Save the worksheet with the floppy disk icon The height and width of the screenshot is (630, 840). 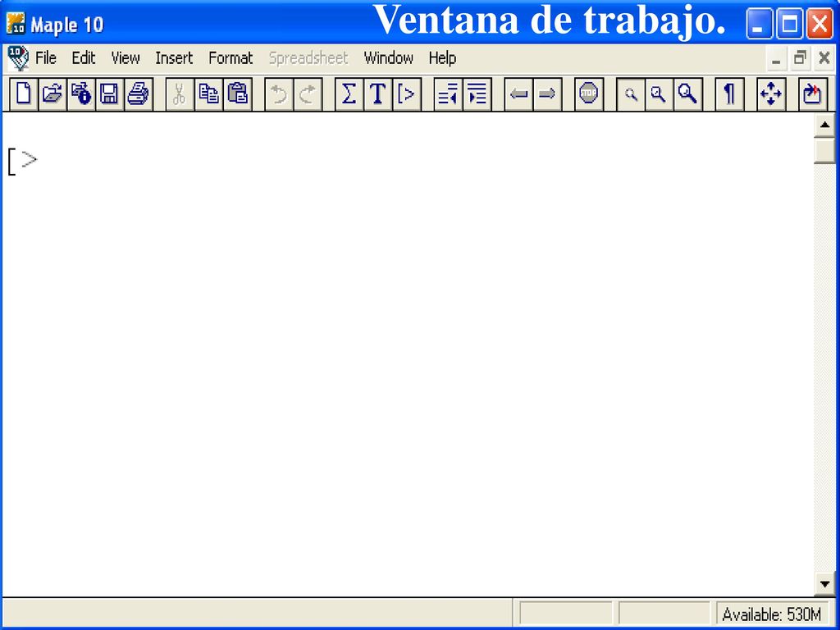point(110,94)
